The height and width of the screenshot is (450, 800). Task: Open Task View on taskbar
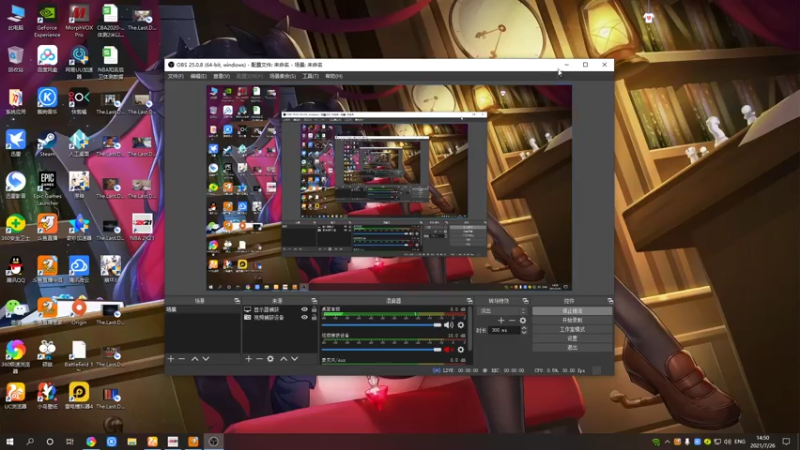(70, 442)
